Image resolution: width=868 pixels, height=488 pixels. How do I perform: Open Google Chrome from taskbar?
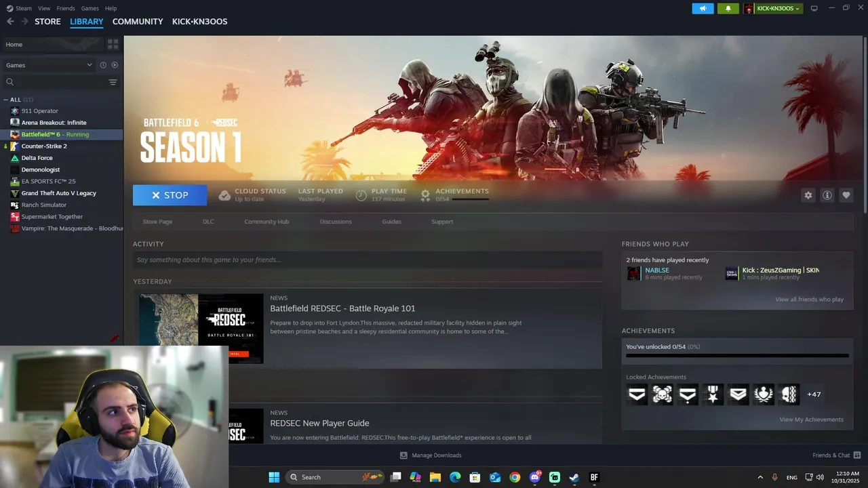(515, 477)
